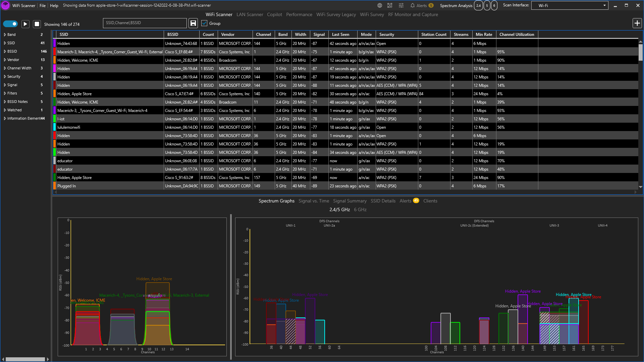The width and height of the screenshot is (644, 362).
Task: Sort table by Channel column header
Action: [x=263, y=35]
